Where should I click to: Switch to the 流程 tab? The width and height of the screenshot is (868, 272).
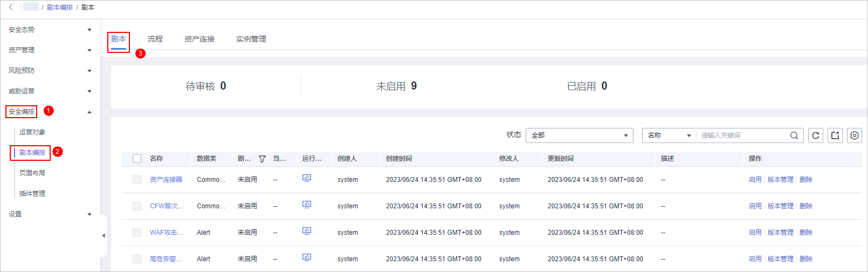pyautogui.click(x=155, y=39)
